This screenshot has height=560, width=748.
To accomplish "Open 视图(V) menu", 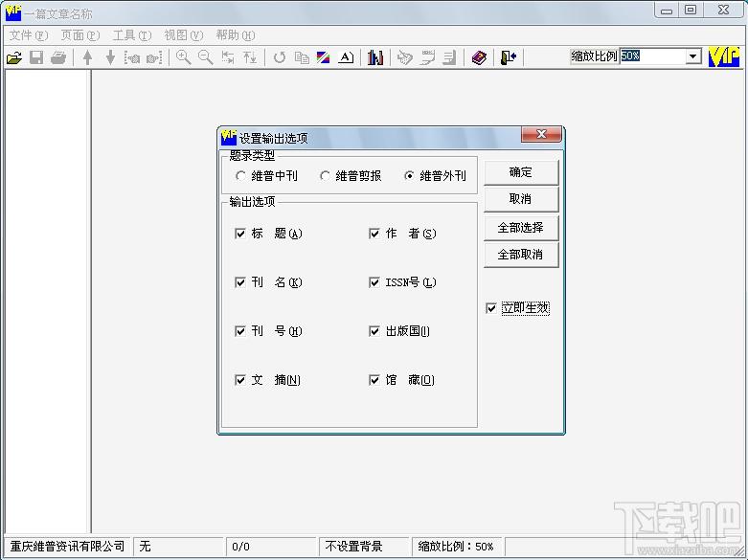I will (184, 35).
